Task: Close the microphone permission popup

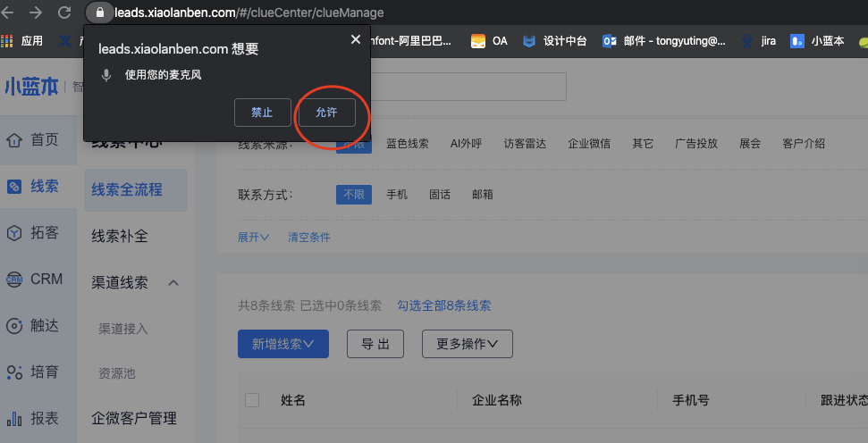Action: coord(356,39)
